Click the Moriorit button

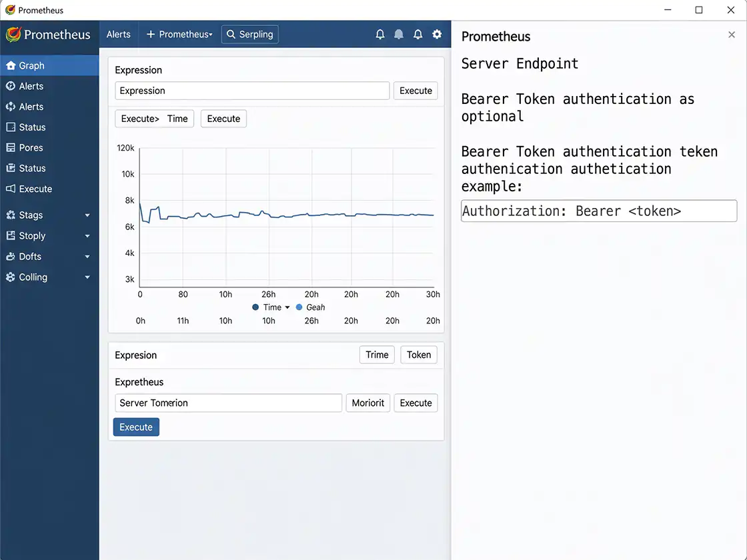367,403
